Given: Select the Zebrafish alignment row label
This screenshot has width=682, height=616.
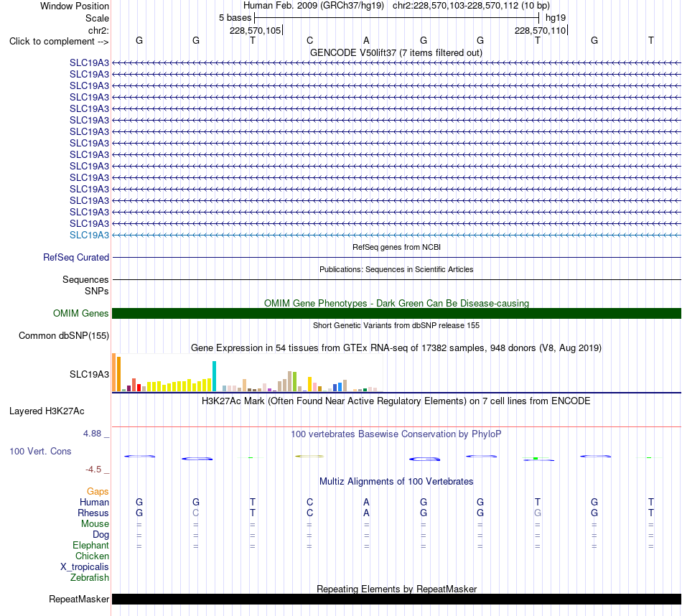Looking at the screenshot, I should [x=90, y=577].
